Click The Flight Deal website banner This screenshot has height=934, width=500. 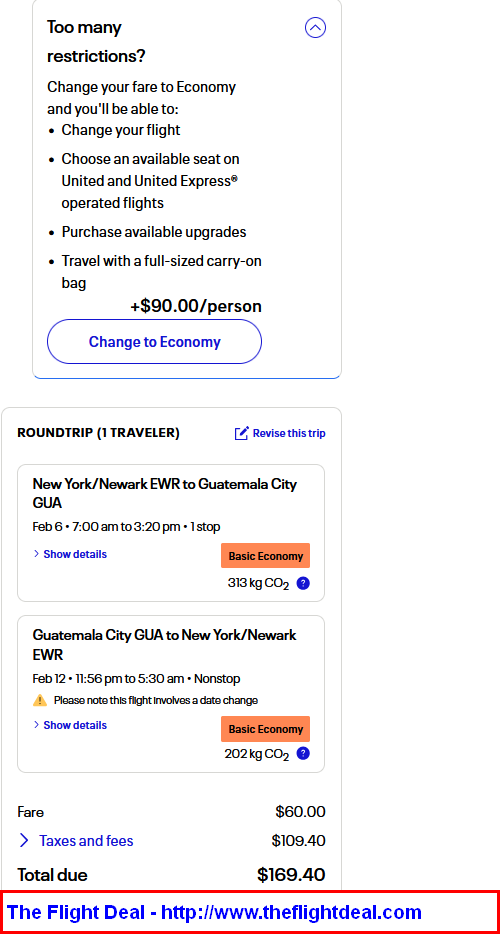[x=250, y=912]
